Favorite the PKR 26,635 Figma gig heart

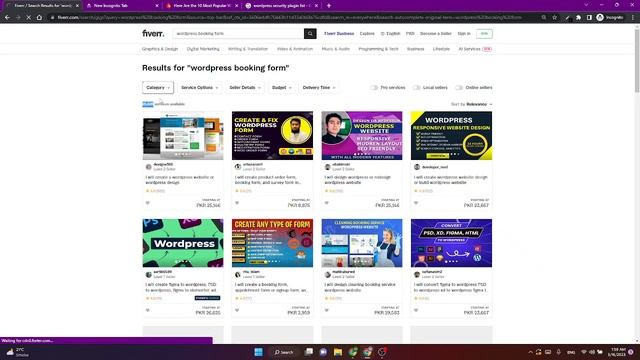click(148, 310)
